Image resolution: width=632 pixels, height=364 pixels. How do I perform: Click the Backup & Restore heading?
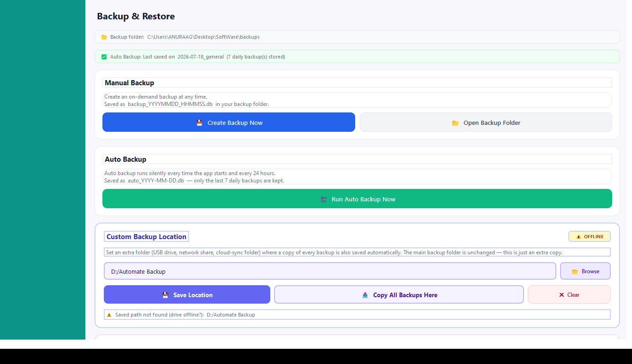[x=136, y=16]
